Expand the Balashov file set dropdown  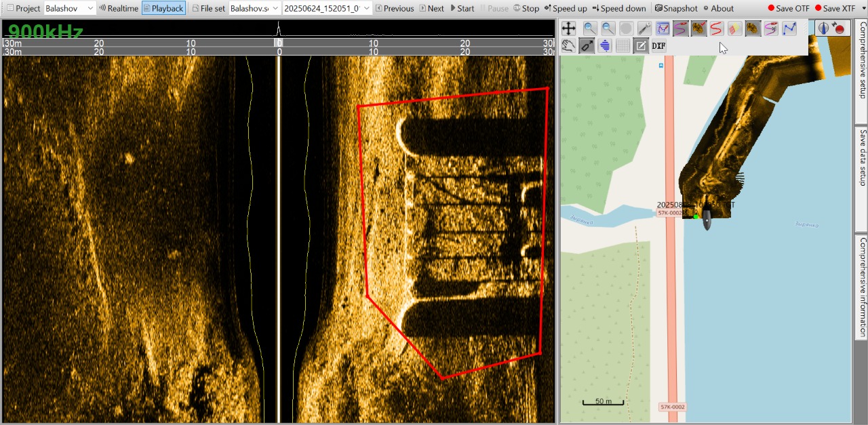[254, 9]
